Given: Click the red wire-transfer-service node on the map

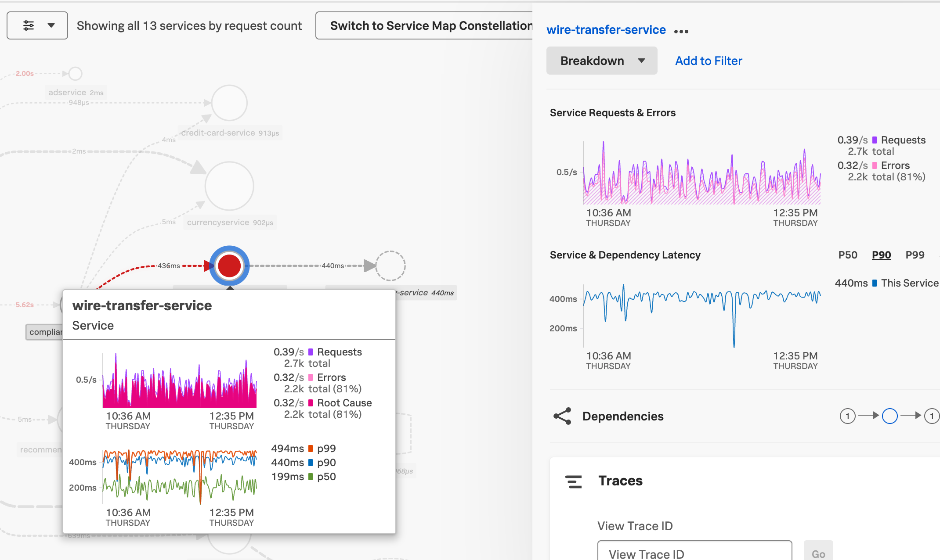Looking at the screenshot, I should click(x=229, y=265).
